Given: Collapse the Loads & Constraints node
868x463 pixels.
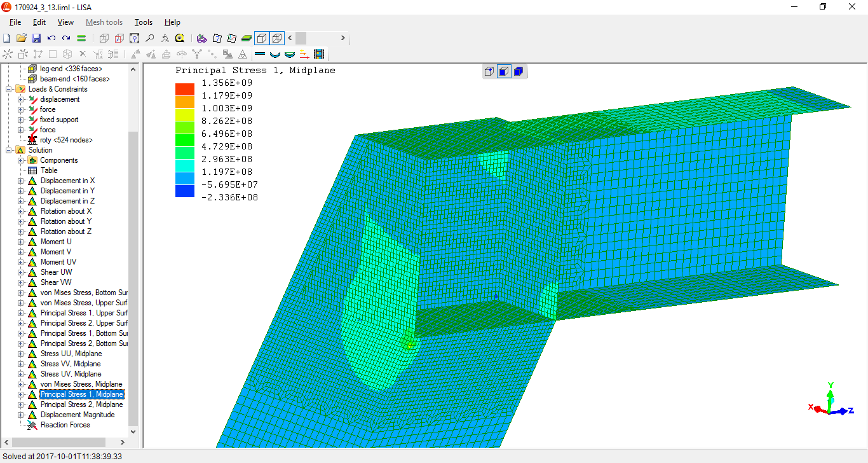Looking at the screenshot, I should (x=9, y=89).
